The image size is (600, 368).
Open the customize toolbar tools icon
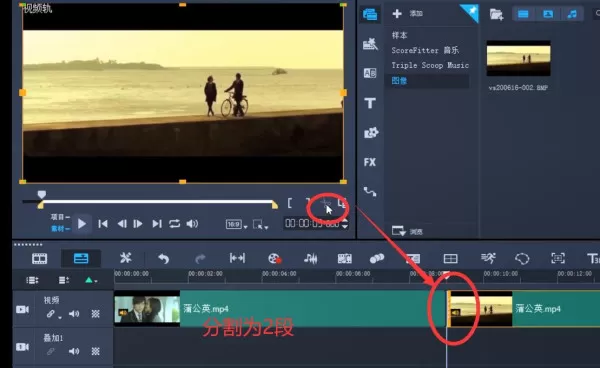tap(126, 258)
